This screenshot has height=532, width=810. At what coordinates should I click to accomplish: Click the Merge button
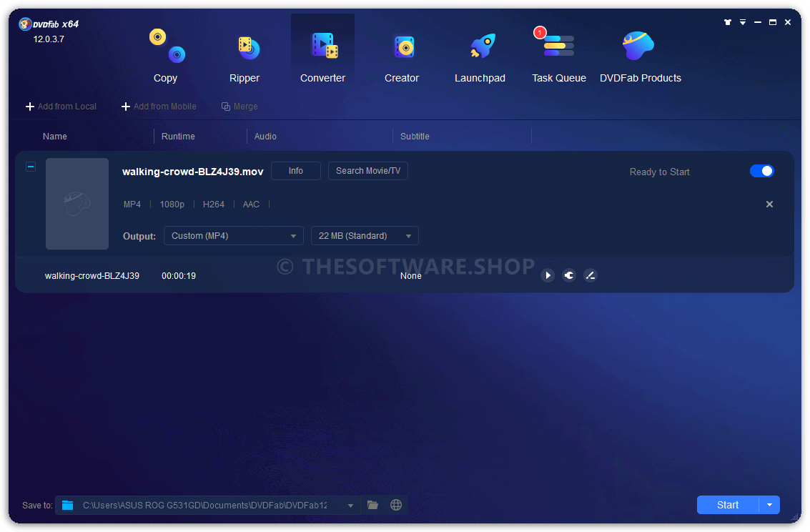pyautogui.click(x=239, y=107)
